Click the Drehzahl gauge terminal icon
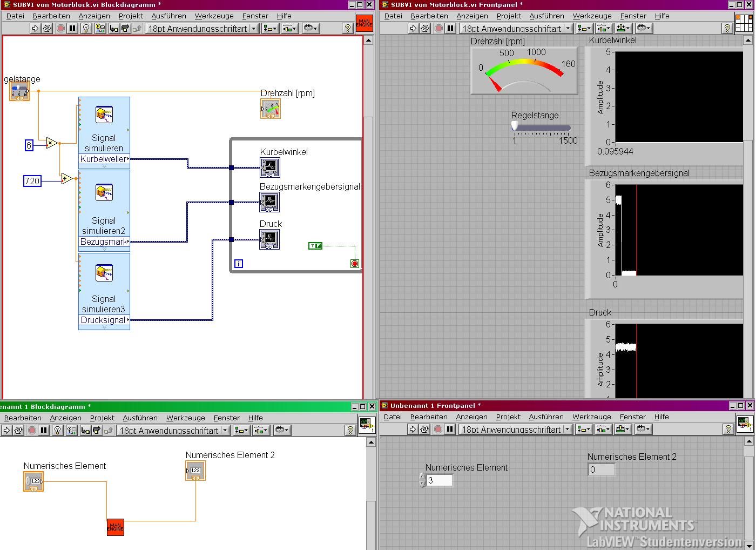 pyautogui.click(x=270, y=109)
